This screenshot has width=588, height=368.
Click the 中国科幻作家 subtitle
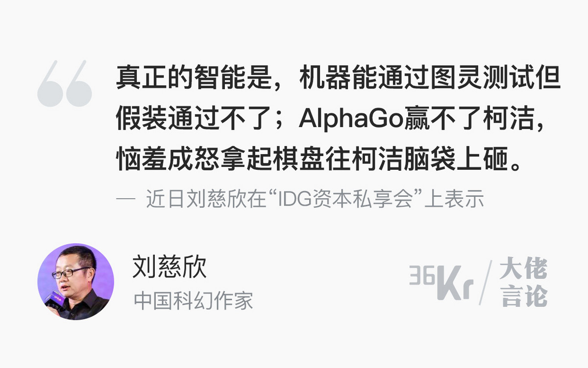194,301
